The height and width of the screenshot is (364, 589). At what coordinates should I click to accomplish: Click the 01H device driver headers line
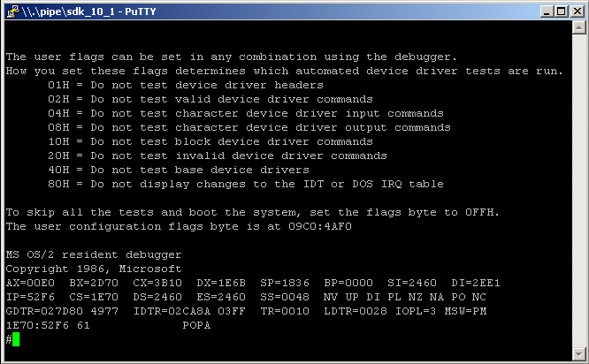186,85
